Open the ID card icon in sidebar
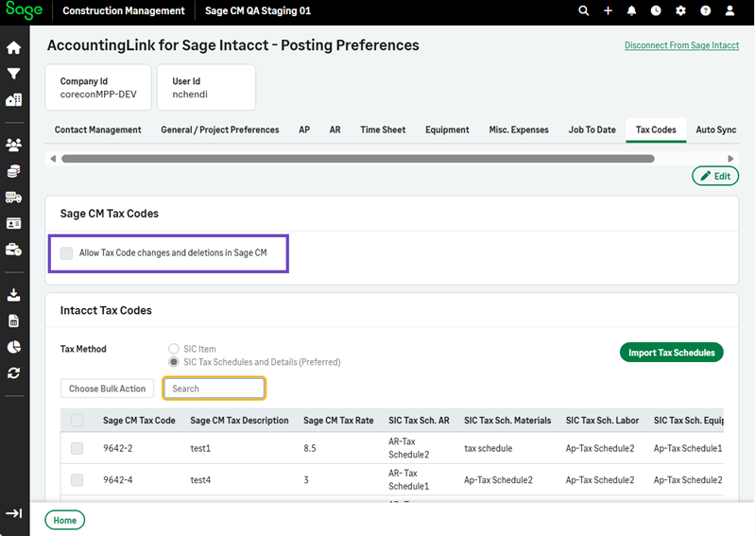Image resolution: width=756 pixels, height=536 pixels. tap(13, 223)
